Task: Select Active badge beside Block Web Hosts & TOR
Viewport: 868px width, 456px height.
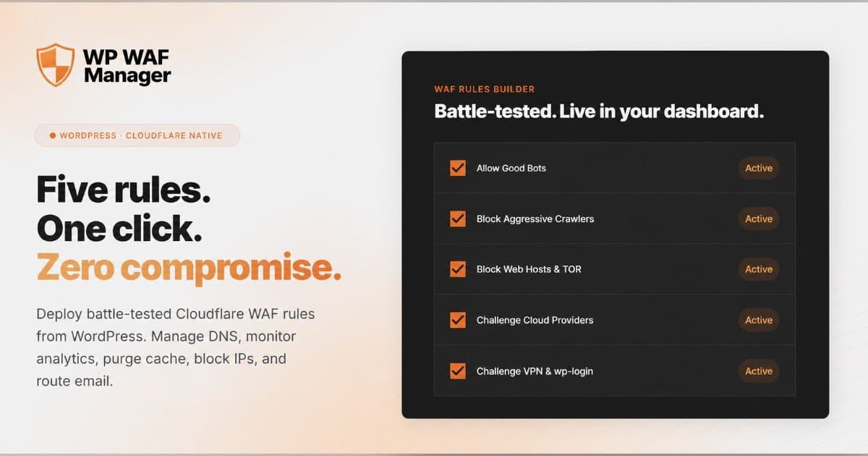Action: click(x=759, y=269)
